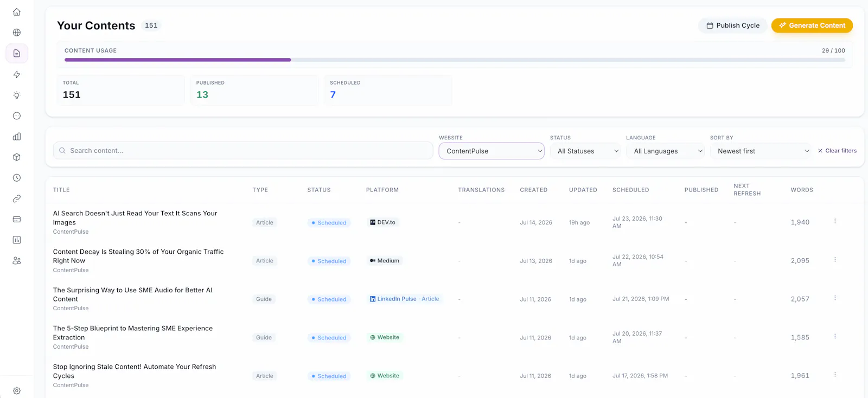Click the Publish Cycle button
868x398 pixels.
[x=732, y=25]
